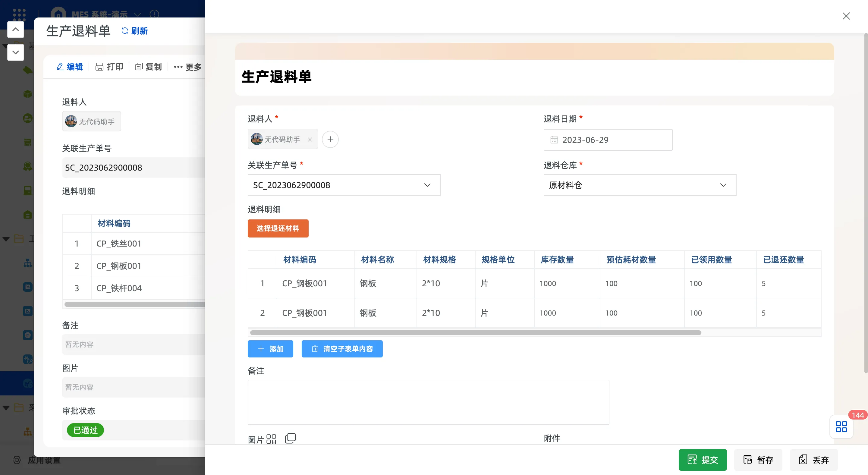Image resolution: width=868 pixels, height=475 pixels.
Task: Click the plus icon to add 退料人
Action: click(330, 139)
